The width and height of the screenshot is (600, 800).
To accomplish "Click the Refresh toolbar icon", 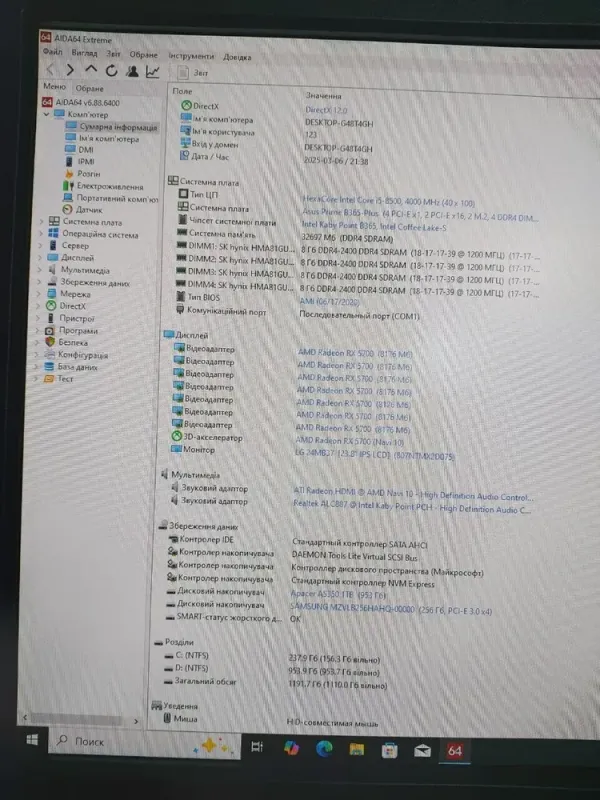I will point(110,71).
